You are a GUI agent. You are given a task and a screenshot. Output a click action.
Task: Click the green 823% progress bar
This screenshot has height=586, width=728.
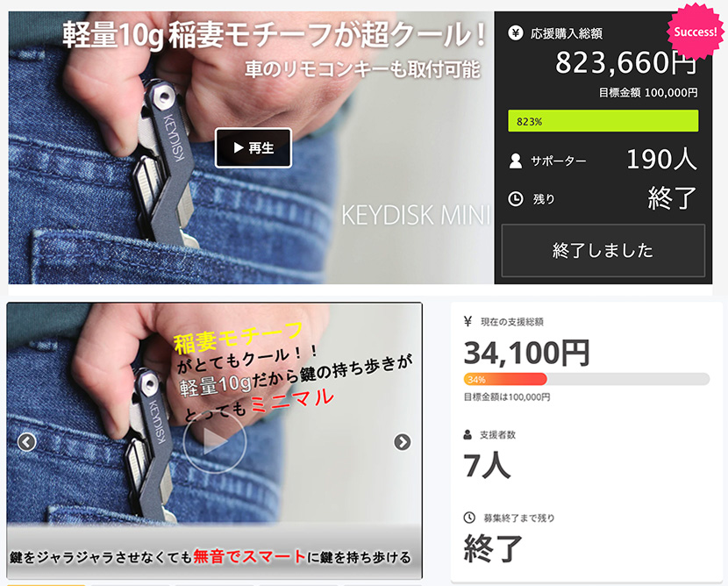[603, 121]
